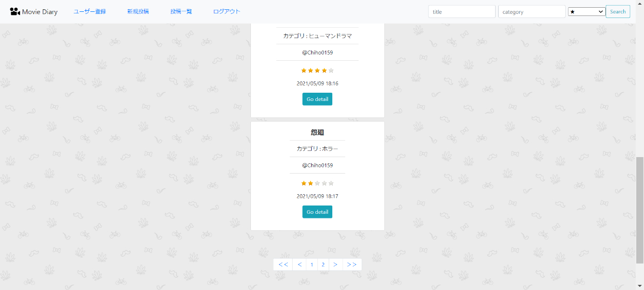Go to 投稿一覧 in the navbar
Image resolution: width=644 pixels, height=290 pixels.
[181, 11]
